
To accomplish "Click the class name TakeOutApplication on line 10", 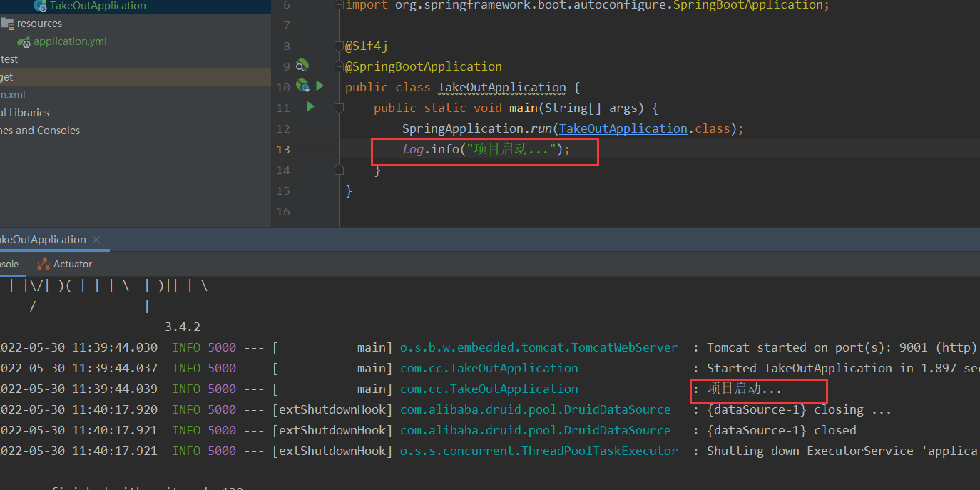I will (501, 87).
